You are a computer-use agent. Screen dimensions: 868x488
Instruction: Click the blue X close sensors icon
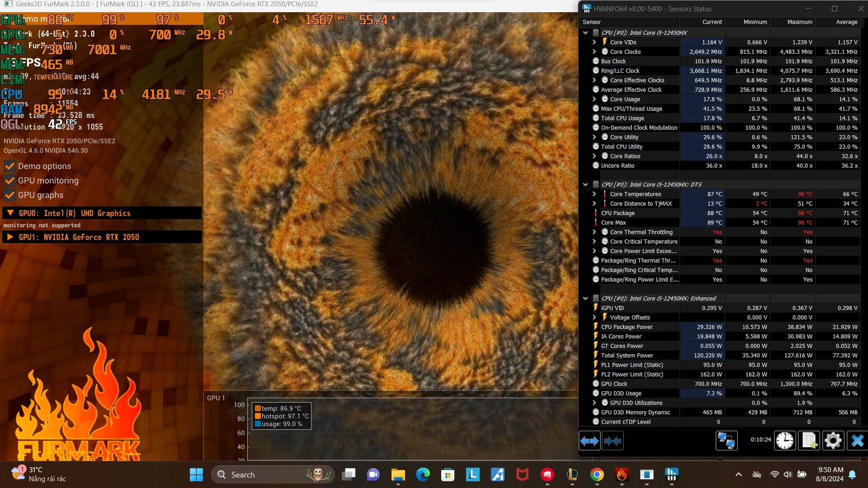[857, 441]
